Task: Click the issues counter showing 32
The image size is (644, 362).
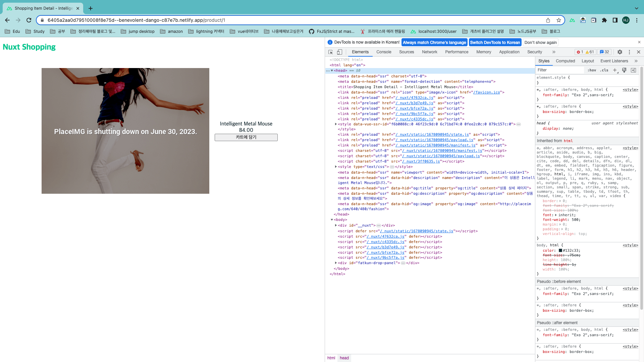Action: (x=605, y=52)
